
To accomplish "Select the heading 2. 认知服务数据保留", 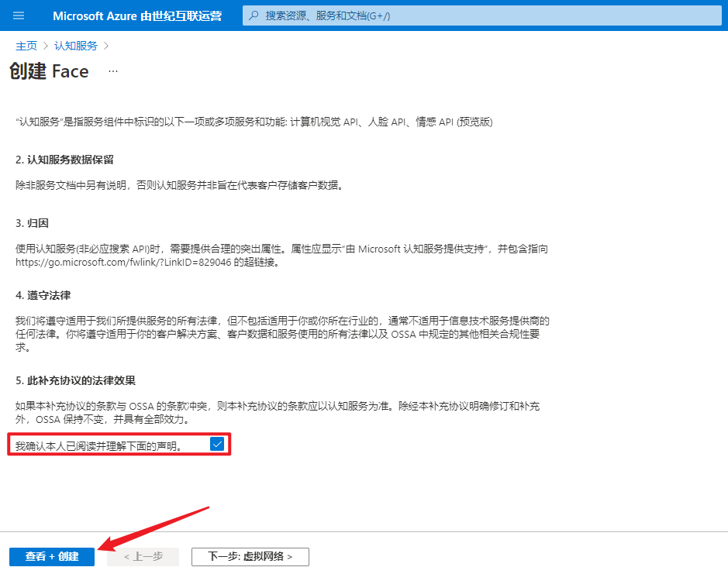I will pos(64,160).
